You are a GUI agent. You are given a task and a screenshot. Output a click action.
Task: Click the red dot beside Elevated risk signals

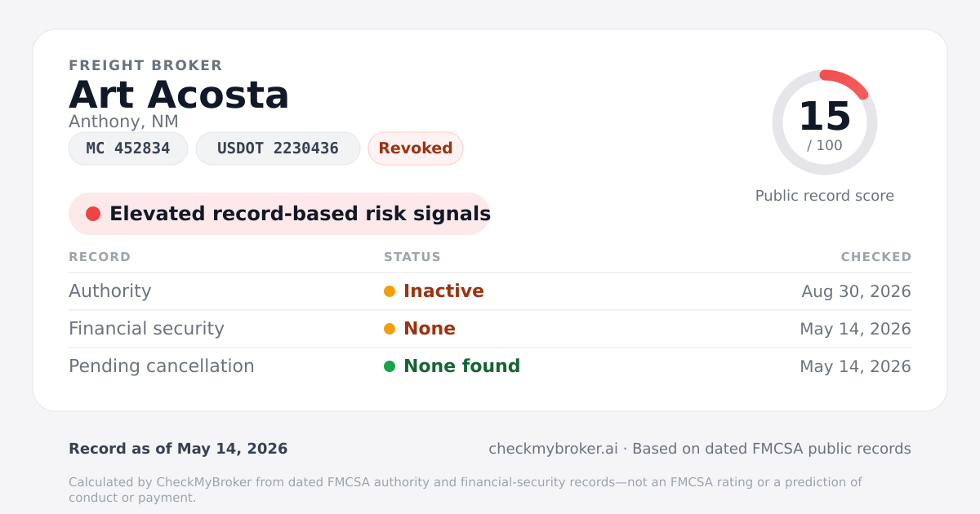pos(93,214)
